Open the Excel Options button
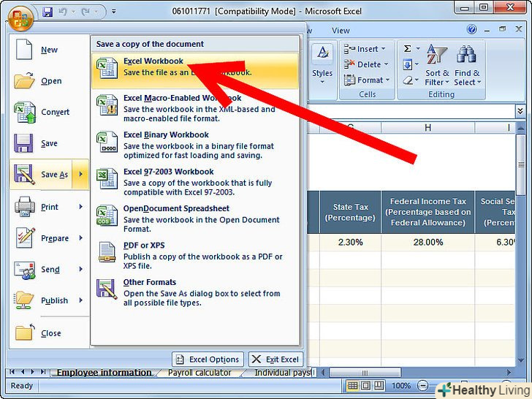 tap(208, 360)
